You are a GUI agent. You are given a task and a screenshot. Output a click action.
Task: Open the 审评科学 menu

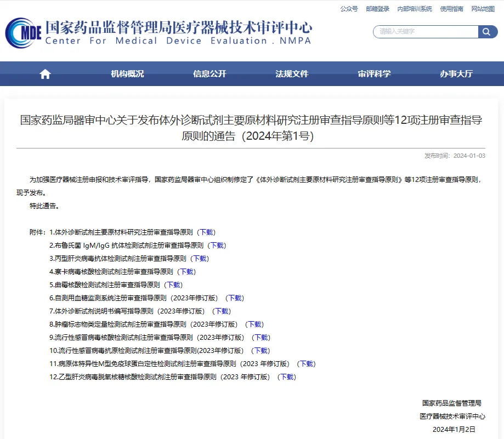pyautogui.click(x=374, y=74)
